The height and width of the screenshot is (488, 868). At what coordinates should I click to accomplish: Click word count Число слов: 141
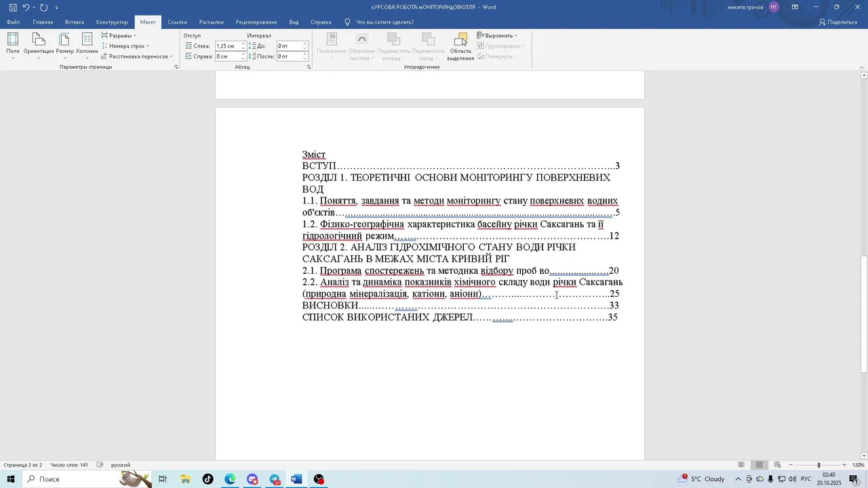tap(69, 465)
